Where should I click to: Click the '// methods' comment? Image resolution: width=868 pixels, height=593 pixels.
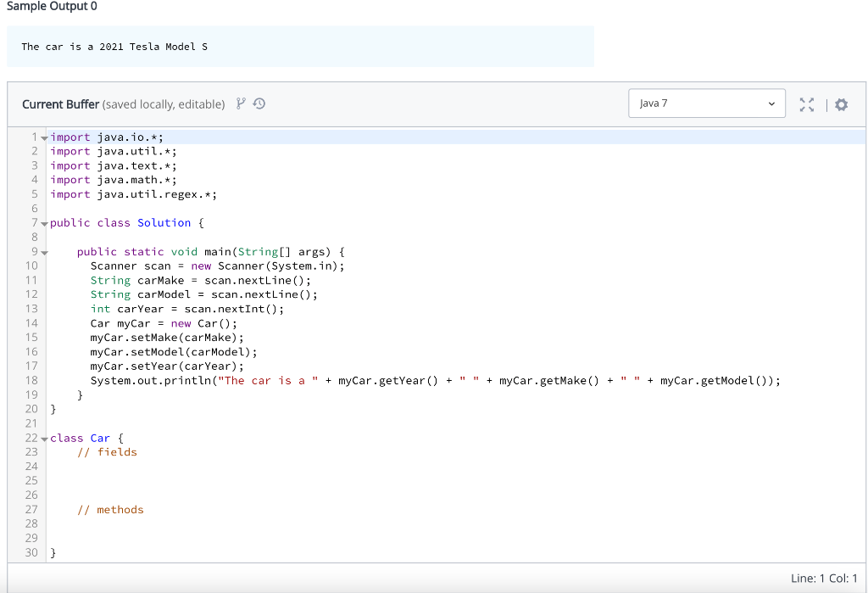tap(110, 509)
